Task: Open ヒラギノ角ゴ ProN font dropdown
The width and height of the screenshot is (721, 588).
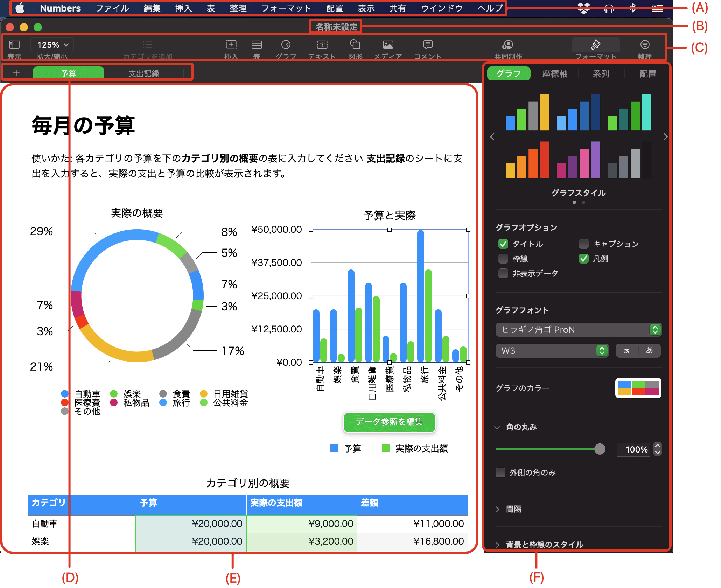Action: click(578, 330)
